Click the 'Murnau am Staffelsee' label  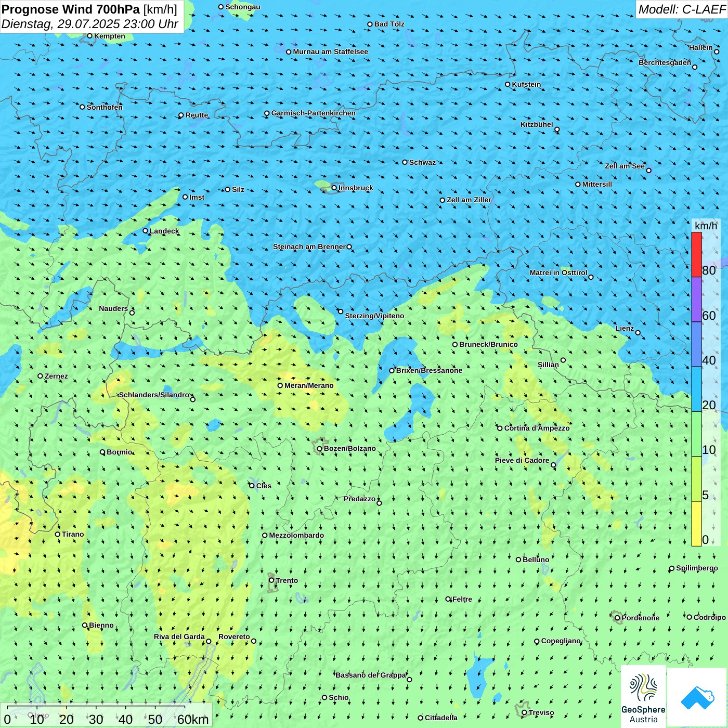[331, 51]
